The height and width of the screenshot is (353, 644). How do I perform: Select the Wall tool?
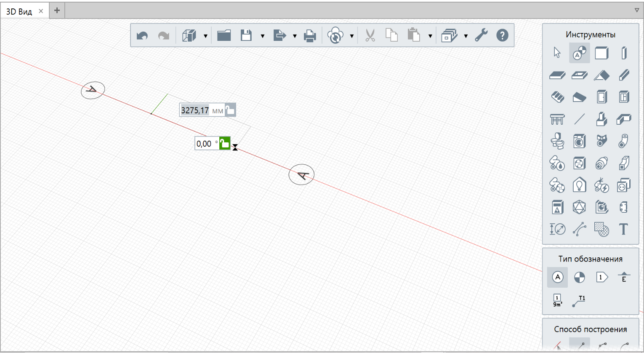tap(601, 53)
